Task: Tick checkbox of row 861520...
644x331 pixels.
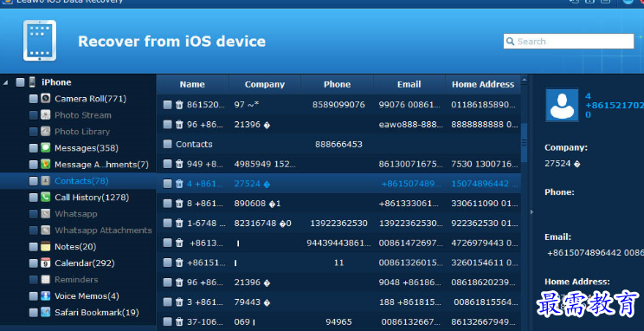Action: pos(168,105)
